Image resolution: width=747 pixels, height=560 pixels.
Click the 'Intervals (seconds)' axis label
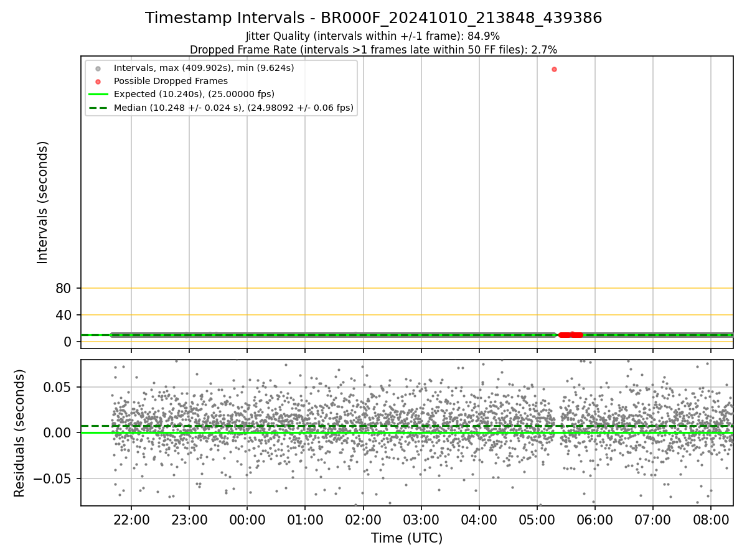tap(42, 202)
